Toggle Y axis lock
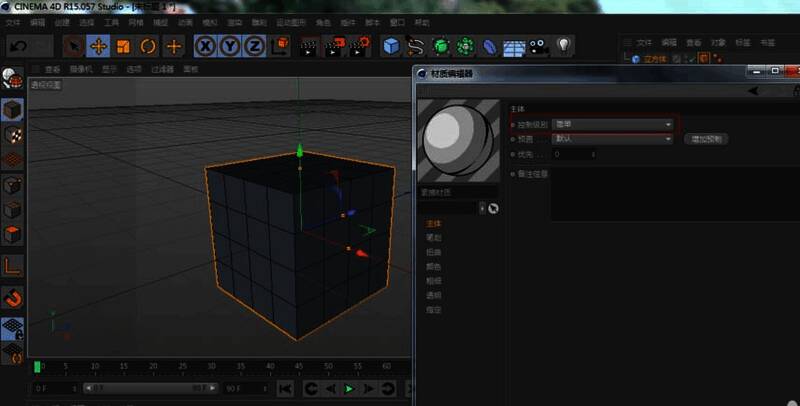This screenshot has height=406, width=800. coord(230,46)
